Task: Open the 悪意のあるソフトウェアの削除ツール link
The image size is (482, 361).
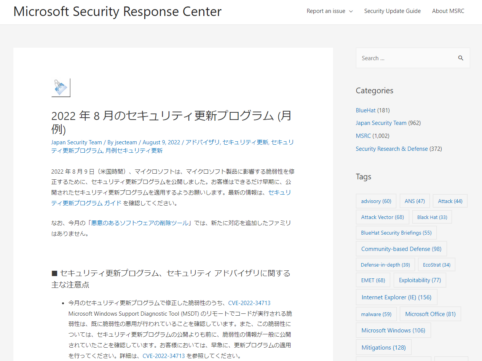Action: (x=140, y=223)
